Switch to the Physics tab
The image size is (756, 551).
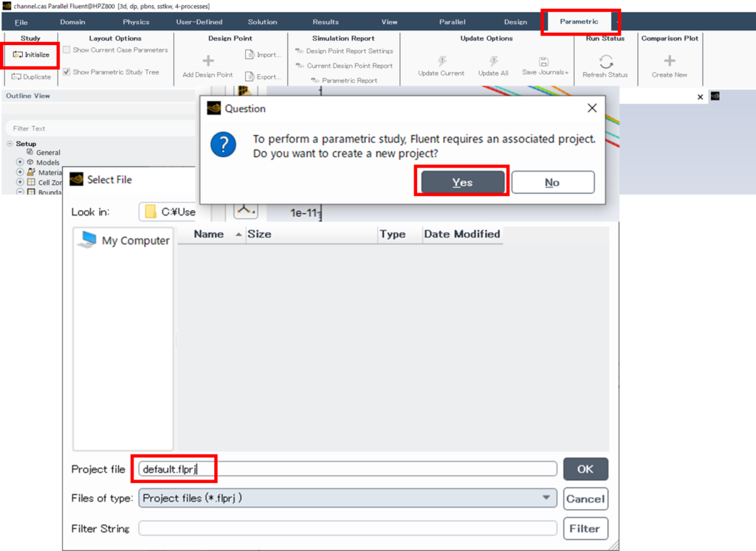136,22
